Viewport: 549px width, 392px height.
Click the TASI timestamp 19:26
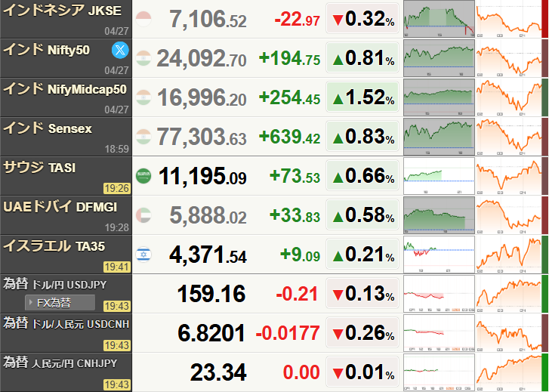117,189
